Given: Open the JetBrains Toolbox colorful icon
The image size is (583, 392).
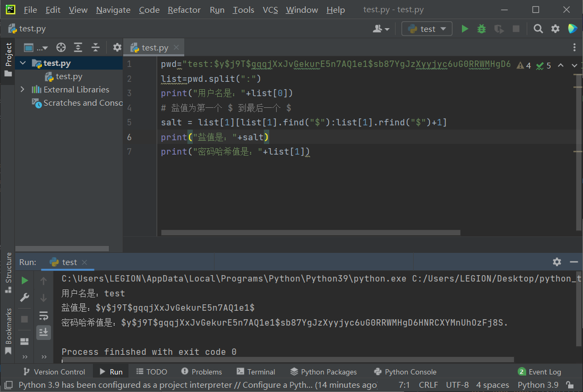Looking at the screenshot, I should click(572, 29).
